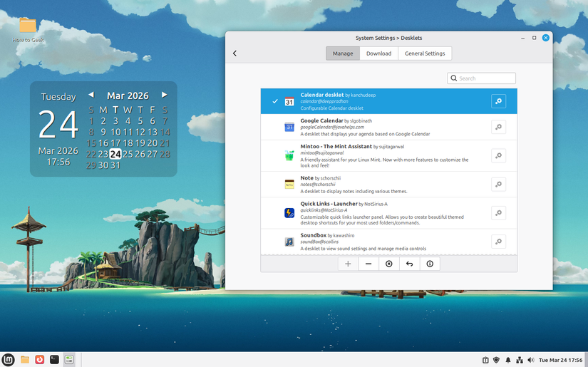Click the System Settings taskbar icon
Viewport: 588px width, 367px height.
[69, 360]
